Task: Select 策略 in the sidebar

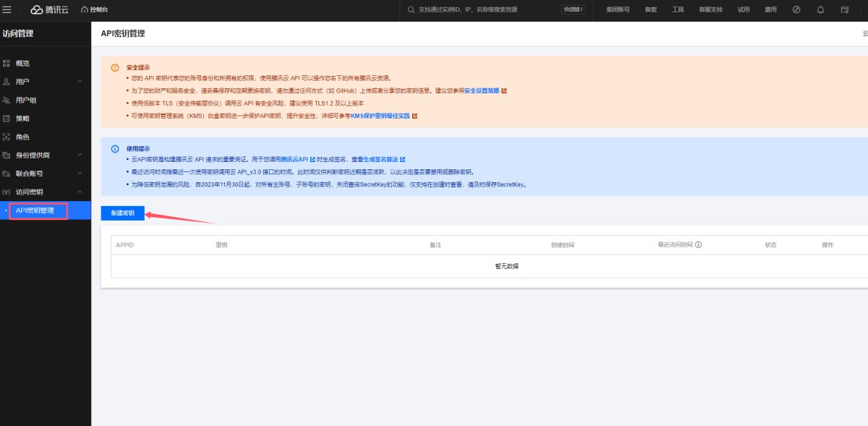Action: [x=23, y=119]
